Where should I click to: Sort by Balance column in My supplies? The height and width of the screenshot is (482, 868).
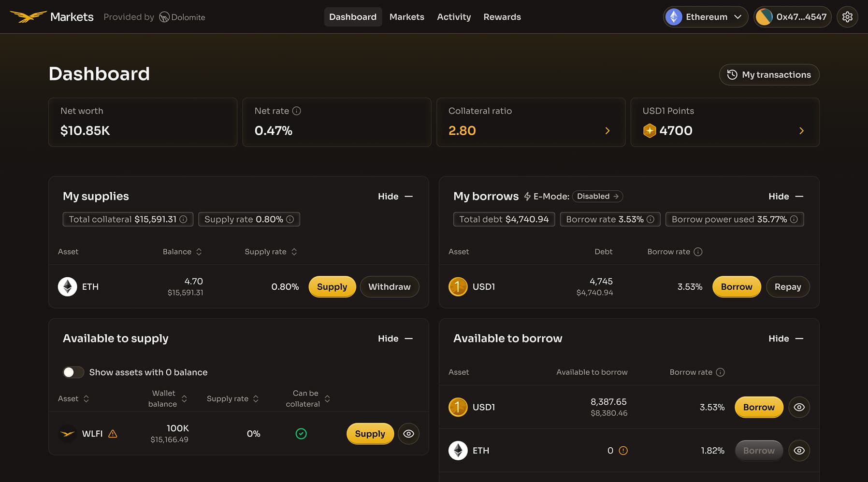(182, 252)
